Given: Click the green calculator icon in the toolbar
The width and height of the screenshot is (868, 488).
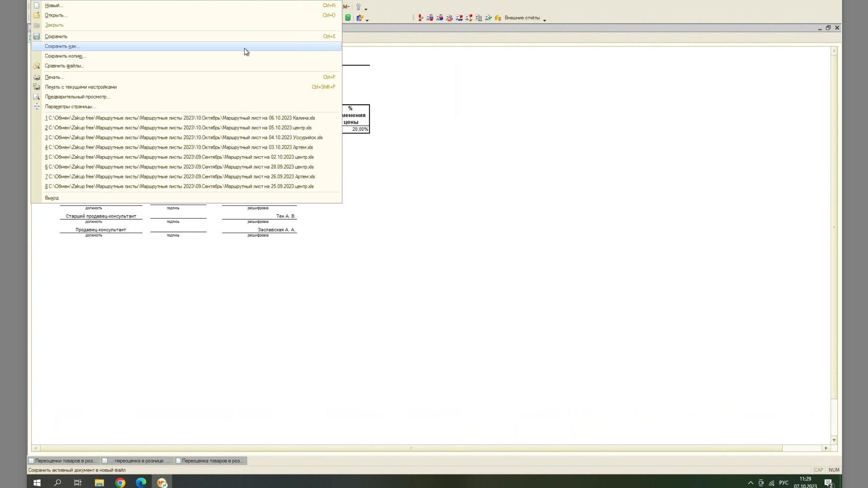Looking at the screenshot, I should click(x=348, y=18).
